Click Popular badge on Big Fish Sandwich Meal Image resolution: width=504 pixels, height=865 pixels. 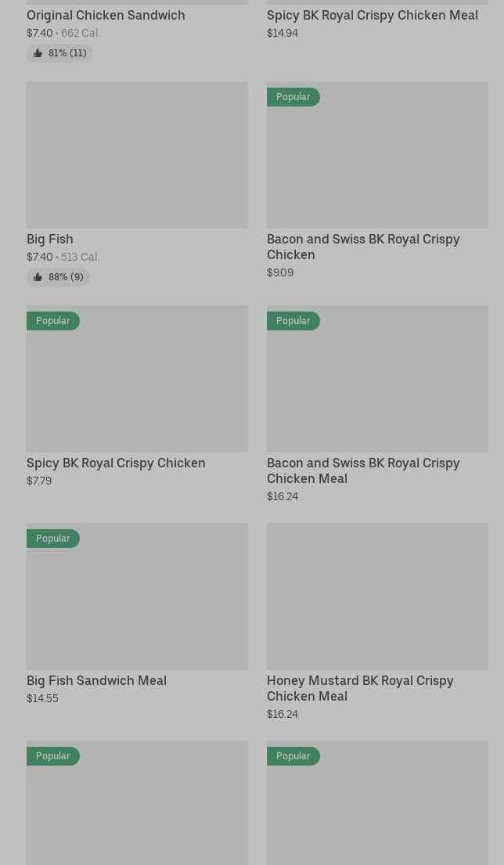pos(53,539)
